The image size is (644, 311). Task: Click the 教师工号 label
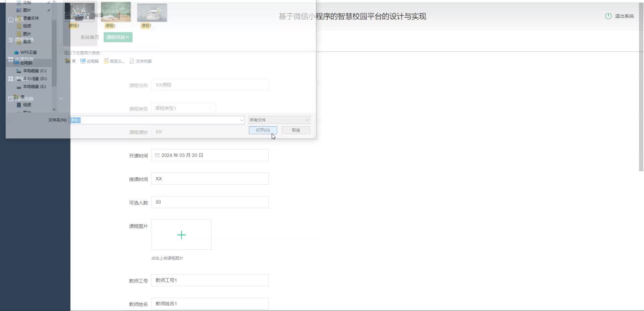tap(139, 281)
